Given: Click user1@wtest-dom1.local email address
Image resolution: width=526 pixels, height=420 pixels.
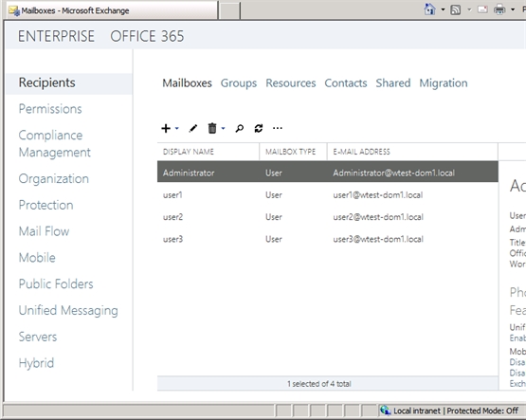Looking at the screenshot, I should pyautogui.click(x=378, y=195).
